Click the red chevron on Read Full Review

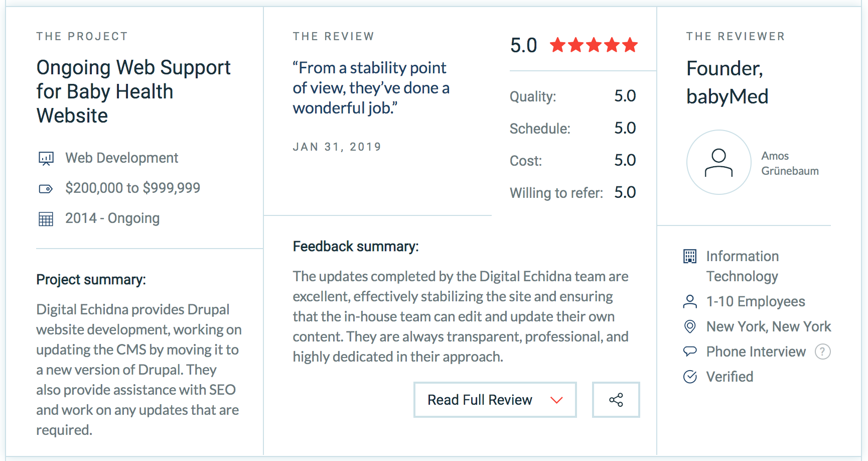tap(556, 400)
